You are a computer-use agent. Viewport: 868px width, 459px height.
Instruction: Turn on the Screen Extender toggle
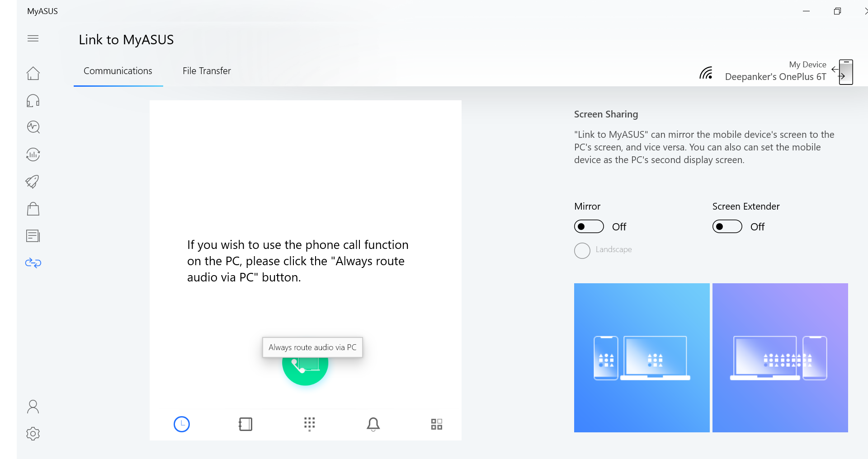pos(727,226)
